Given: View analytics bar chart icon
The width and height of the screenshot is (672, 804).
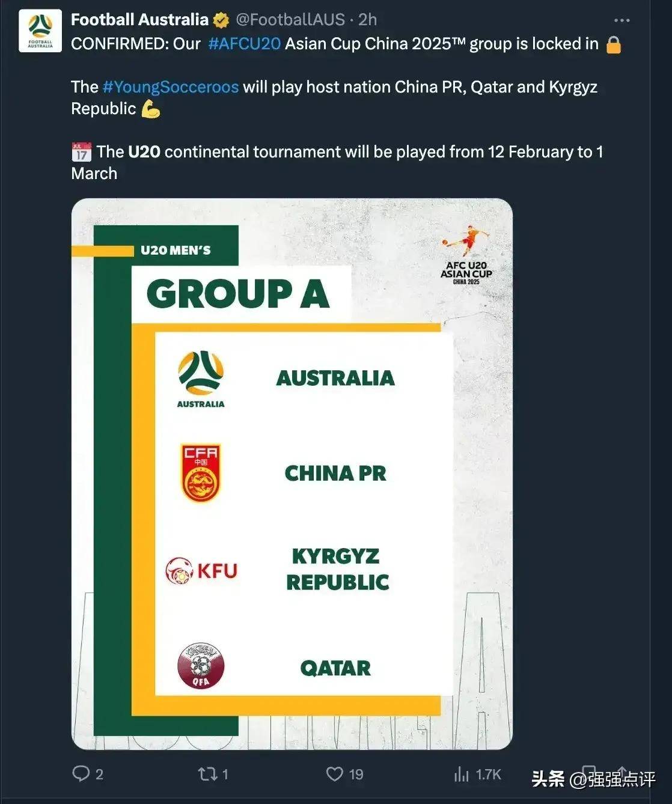Looking at the screenshot, I should tap(461, 774).
